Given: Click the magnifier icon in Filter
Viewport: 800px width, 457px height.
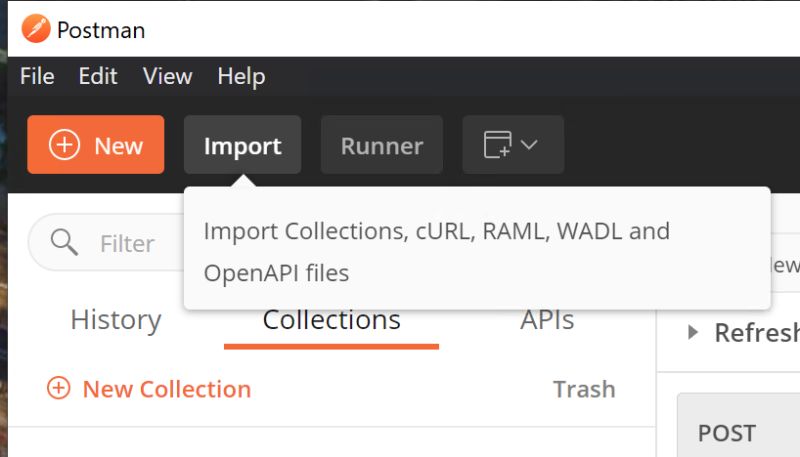Looking at the screenshot, I should click(x=64, y=242).
